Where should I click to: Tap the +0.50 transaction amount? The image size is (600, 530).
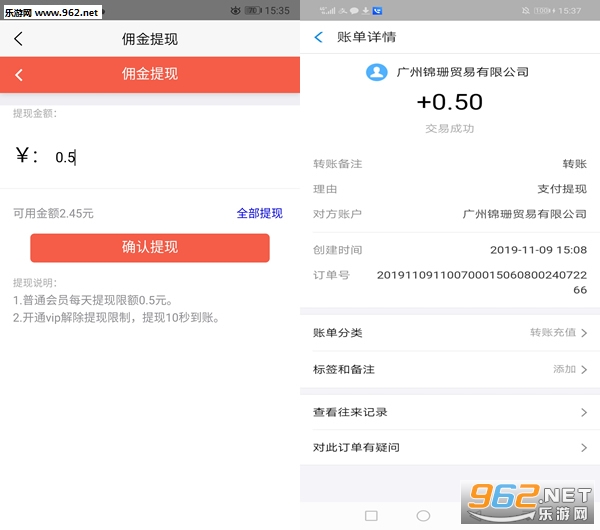pos(449,102)
